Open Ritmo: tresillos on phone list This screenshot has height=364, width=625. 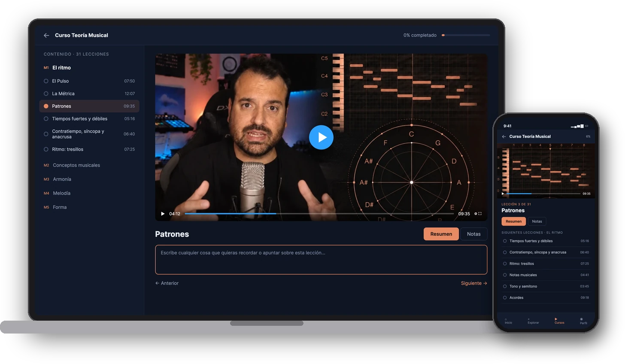click(546, 264)
